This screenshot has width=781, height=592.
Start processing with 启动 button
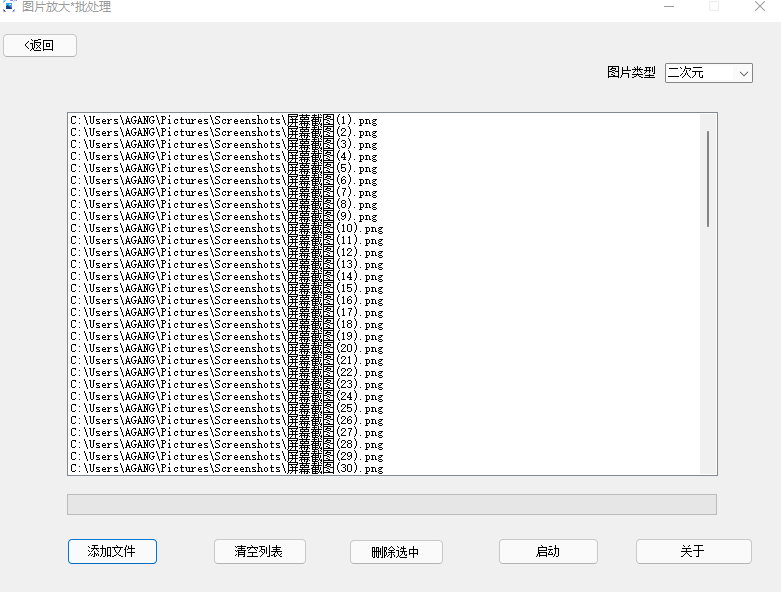(548, 551)
